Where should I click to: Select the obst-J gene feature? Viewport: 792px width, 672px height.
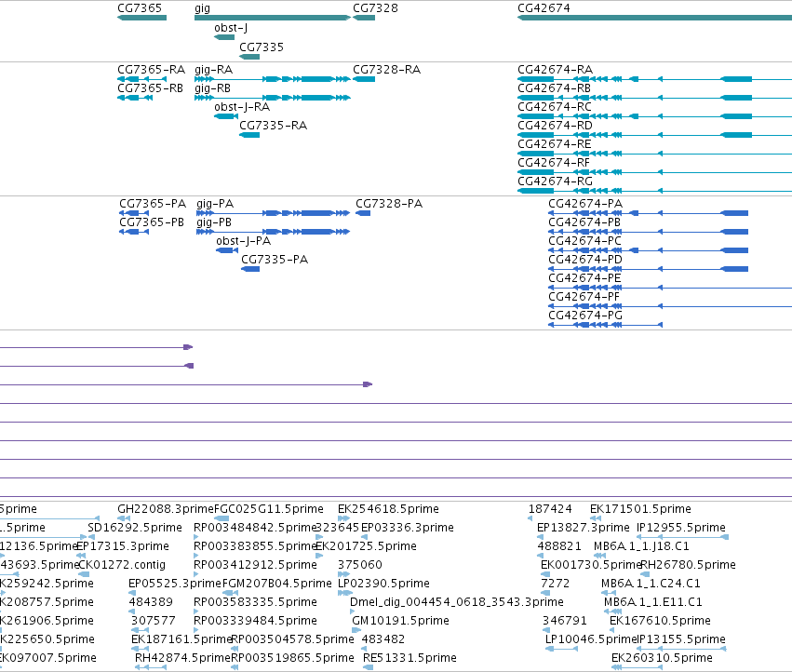(224, 37)
